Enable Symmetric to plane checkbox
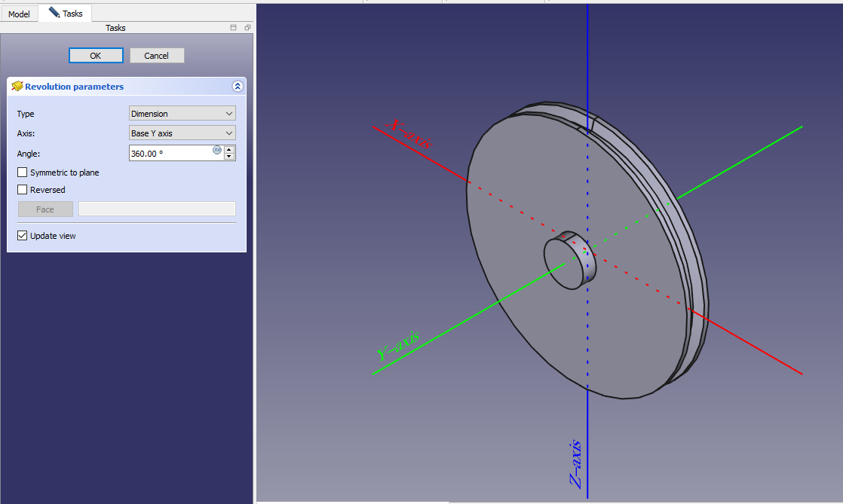The height and width of the screenshot is (504, 843). pyautogui.click(x=22, y=173)
